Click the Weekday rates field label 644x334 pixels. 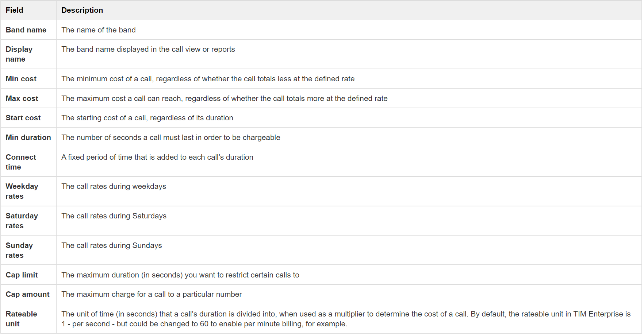(x=22, y=191)
